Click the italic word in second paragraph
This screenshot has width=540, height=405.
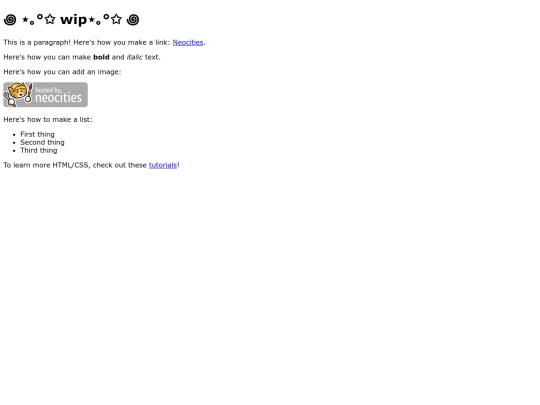click(135, 57)
